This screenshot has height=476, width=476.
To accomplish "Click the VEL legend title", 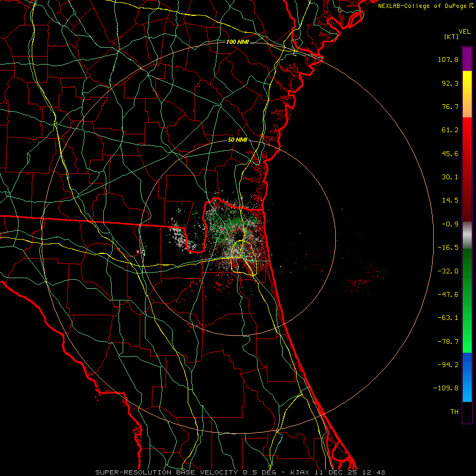I will [464, 32].
